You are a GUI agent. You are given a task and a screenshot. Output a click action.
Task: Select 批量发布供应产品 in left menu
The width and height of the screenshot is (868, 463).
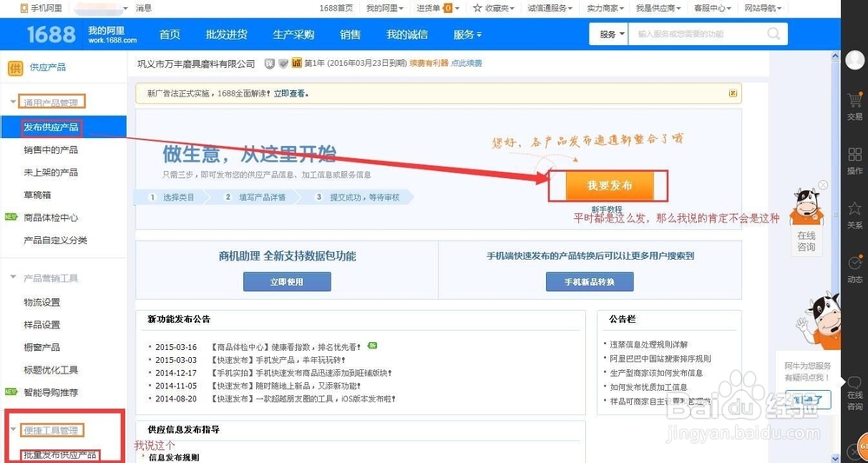pos(60,455)
